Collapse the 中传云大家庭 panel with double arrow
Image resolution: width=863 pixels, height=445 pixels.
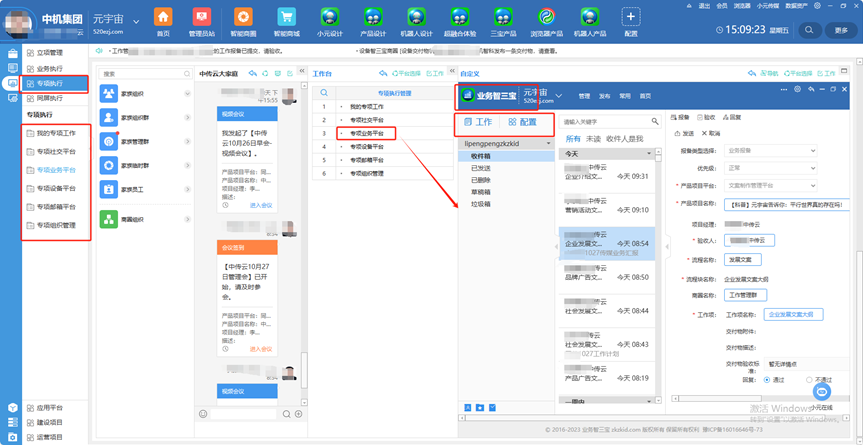click(302, 72)
